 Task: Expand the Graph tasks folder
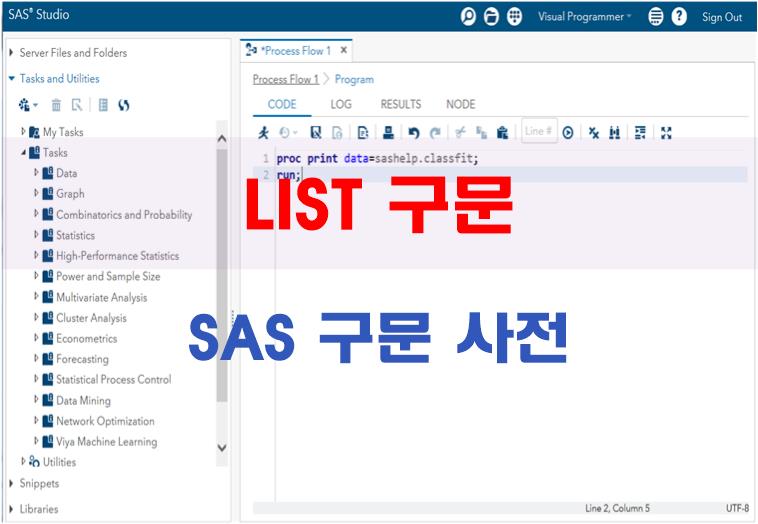click(x=36, y=193)
